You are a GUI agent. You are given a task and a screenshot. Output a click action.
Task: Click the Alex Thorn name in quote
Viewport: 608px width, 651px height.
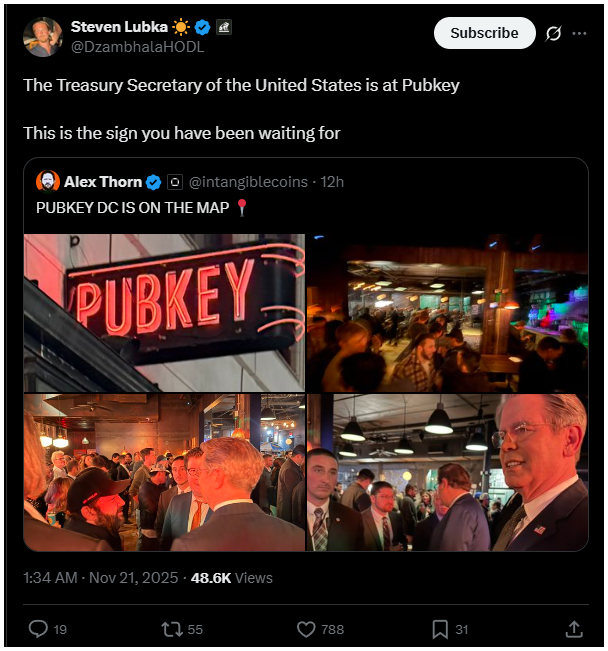pos(103,181)
